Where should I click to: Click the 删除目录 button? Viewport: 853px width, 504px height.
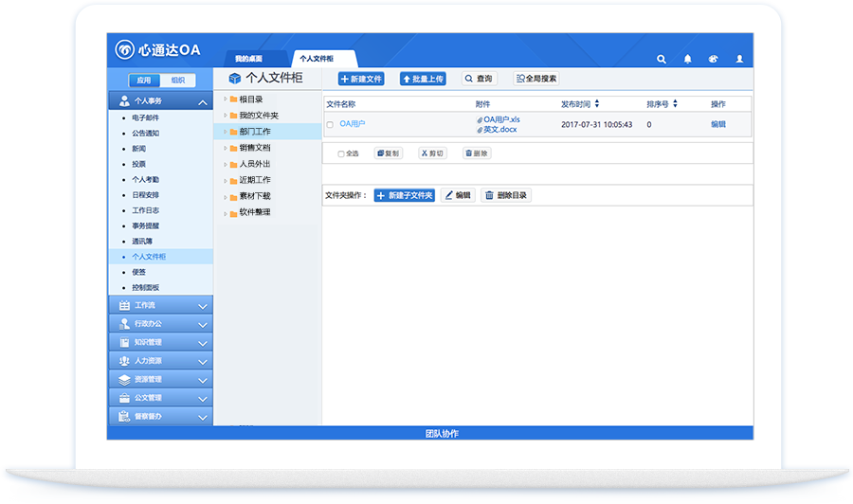click(506, 196)
